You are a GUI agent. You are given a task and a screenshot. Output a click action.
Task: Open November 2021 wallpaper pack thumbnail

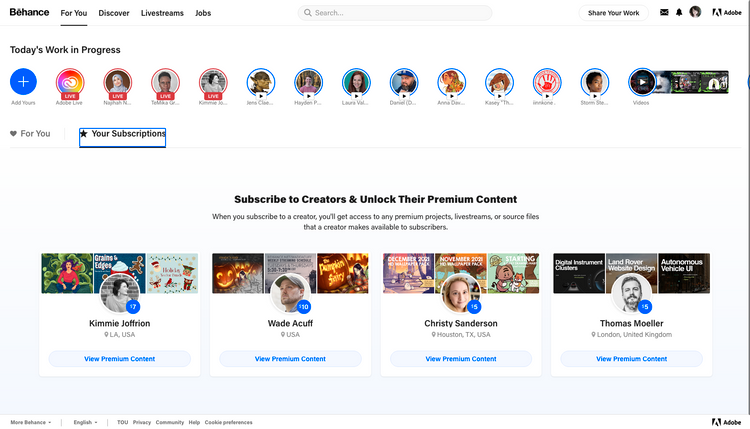(x=461, y=273)
